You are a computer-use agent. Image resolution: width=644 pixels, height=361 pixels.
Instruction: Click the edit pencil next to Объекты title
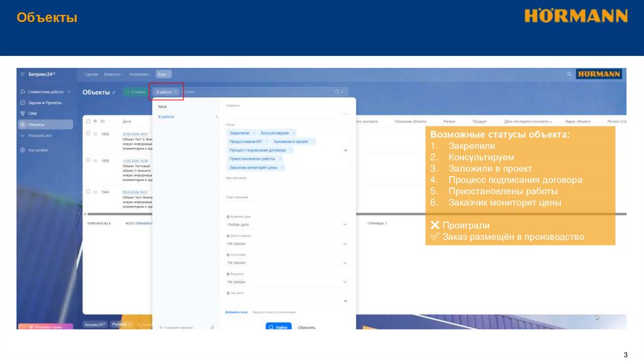coord(114,92)
